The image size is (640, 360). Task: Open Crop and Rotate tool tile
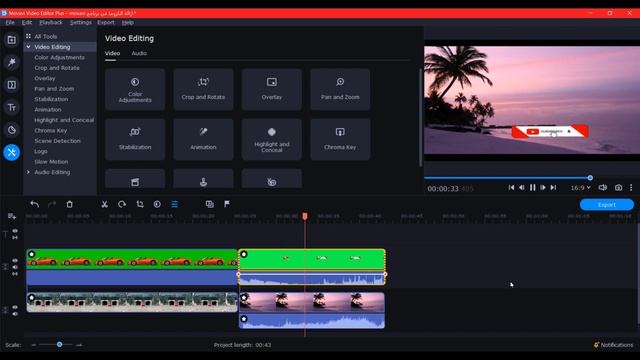point(203,89)
